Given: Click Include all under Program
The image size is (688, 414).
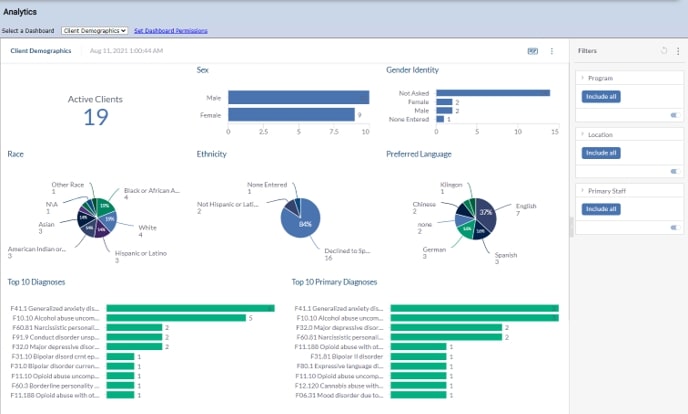Looking at the screenshot, I should (601, 96).
